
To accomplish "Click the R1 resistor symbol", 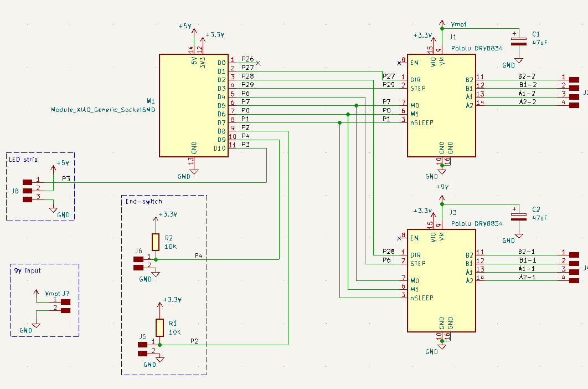I will coord(160,327).
